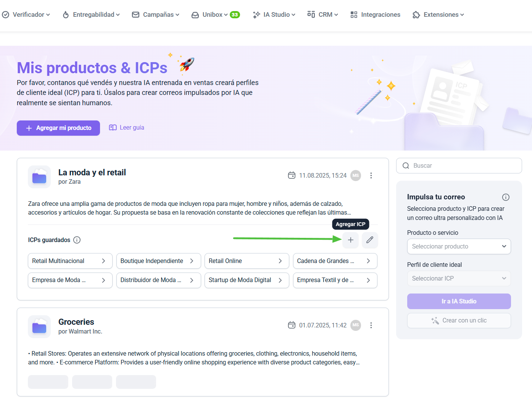This screenshot has width=532, height=401.
Task: Click MS avatar on Groceries card
Action: [x=356, y=325]
